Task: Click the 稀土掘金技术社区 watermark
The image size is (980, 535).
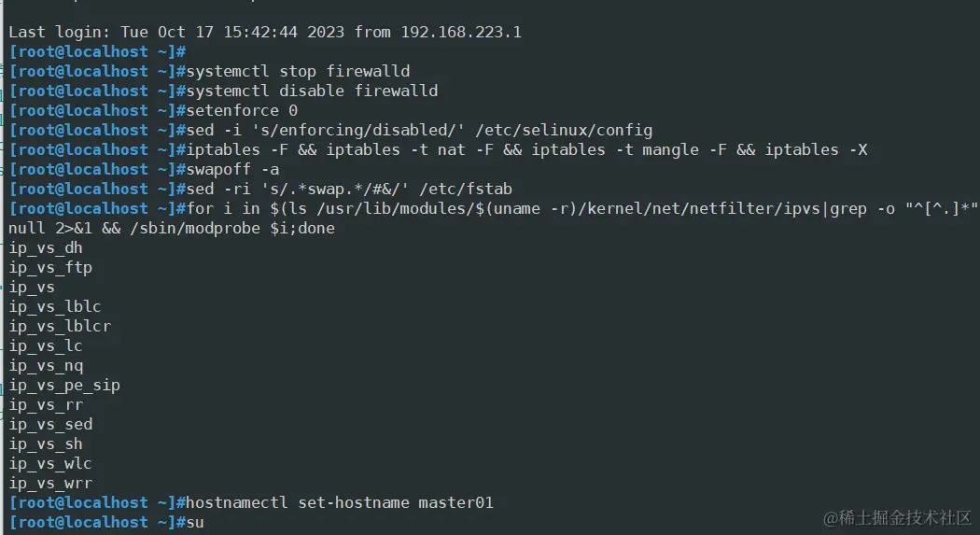Action: [897, 516]
